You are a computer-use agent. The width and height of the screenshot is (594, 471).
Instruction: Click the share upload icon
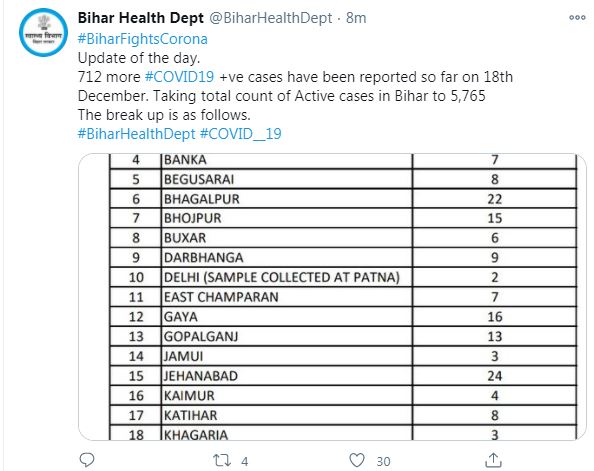[493, 460]
